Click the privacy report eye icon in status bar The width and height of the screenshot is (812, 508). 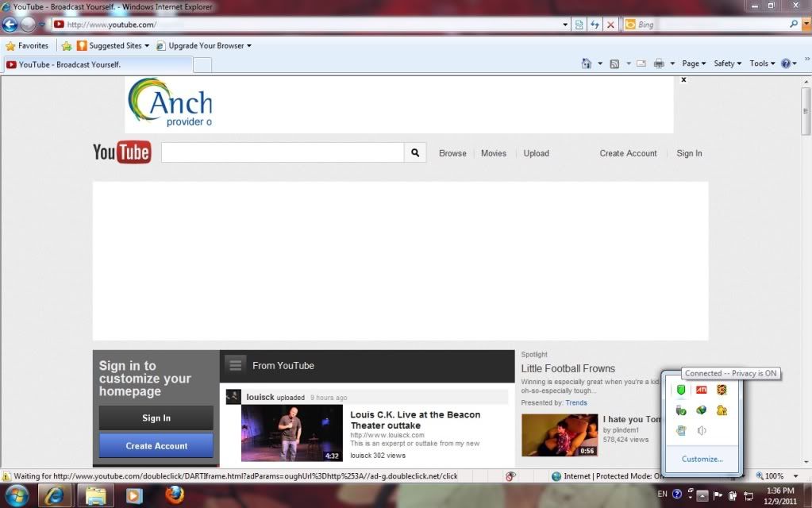[x=510, y=476]
